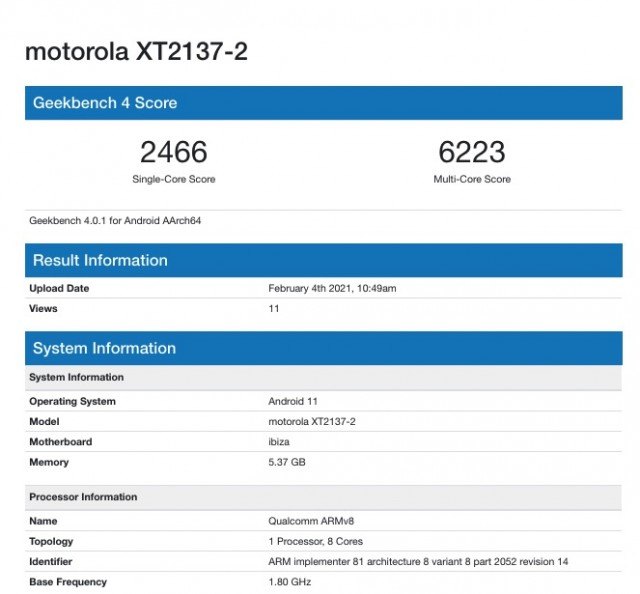
Task: Select the Android 11 operating system value
Action: tap(293, 402)
